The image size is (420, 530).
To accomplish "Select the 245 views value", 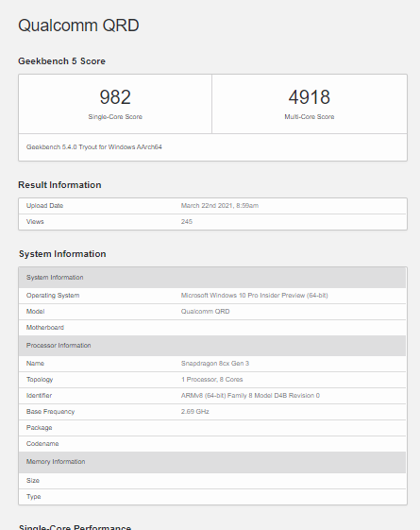I will [187, 222].
